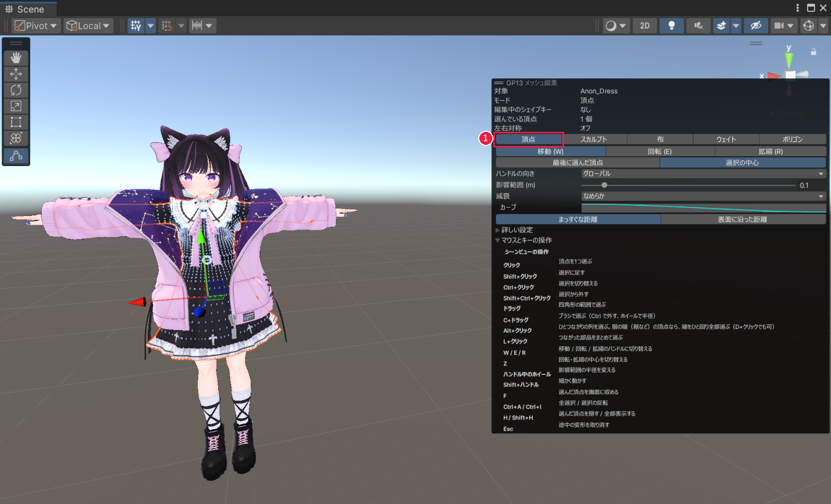Select the Rect tool in tool palette
The image size is (831, 504).
pos(16,122)
